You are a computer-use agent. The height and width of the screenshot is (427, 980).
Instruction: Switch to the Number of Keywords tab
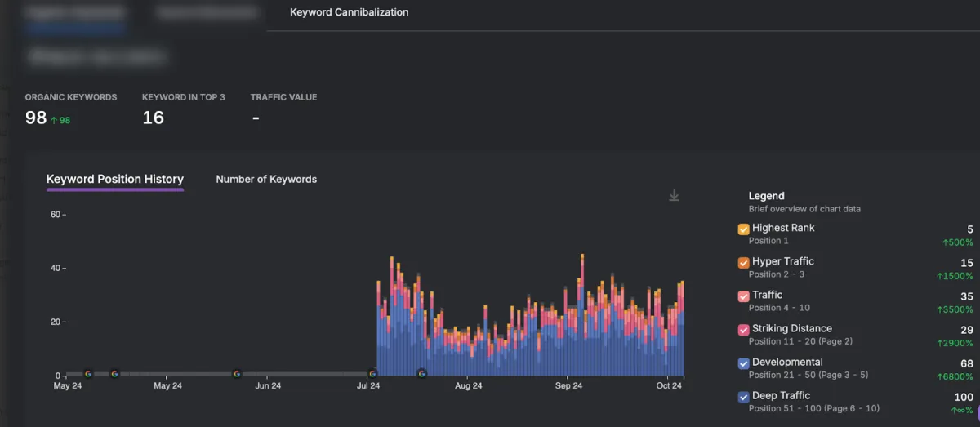pyautogui.click(x=266, y=180)
